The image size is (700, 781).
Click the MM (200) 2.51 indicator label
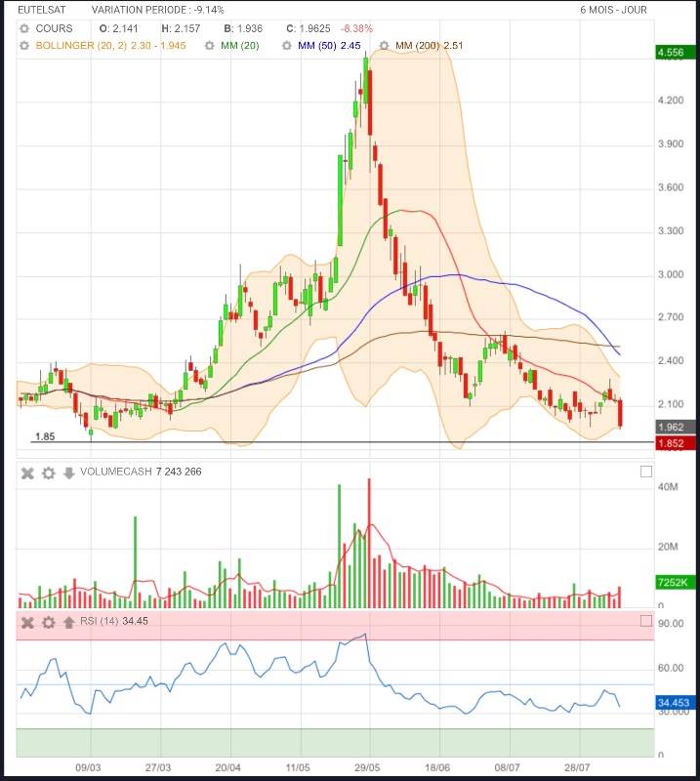pos(429,45)
